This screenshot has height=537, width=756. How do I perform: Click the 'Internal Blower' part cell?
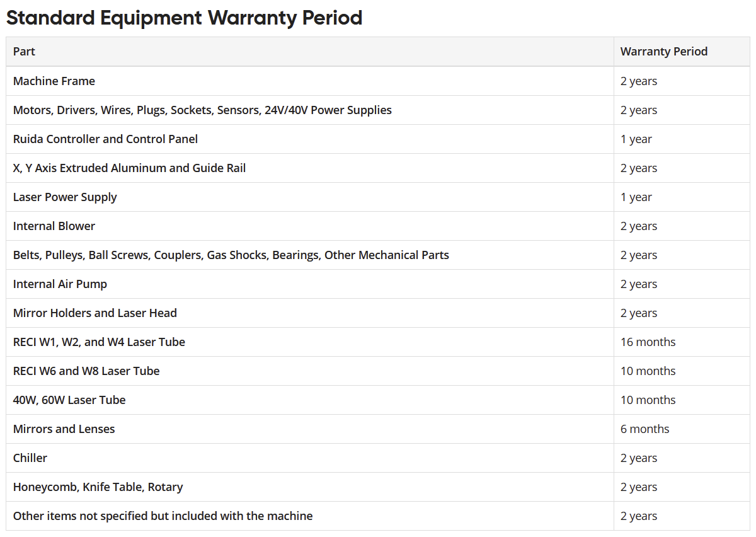(x=54, y=226)
